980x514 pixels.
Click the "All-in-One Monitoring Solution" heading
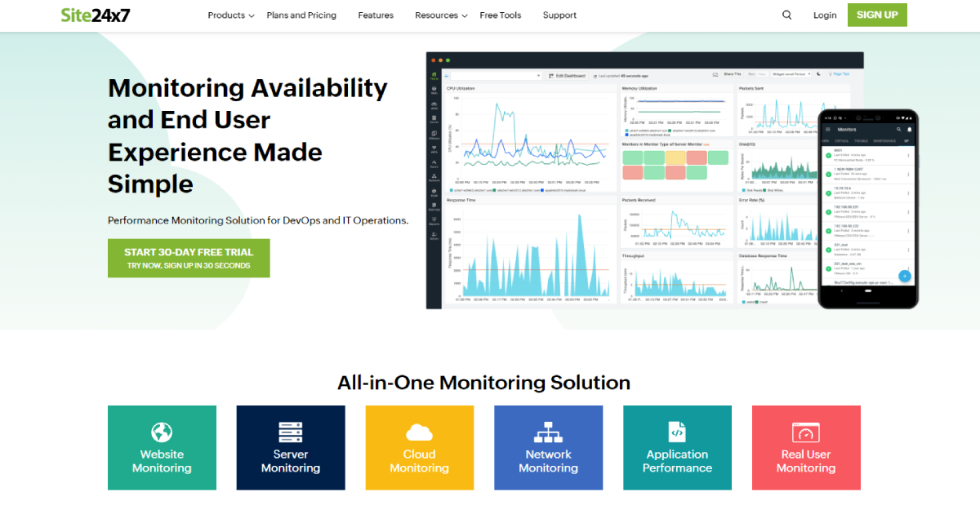483,382
